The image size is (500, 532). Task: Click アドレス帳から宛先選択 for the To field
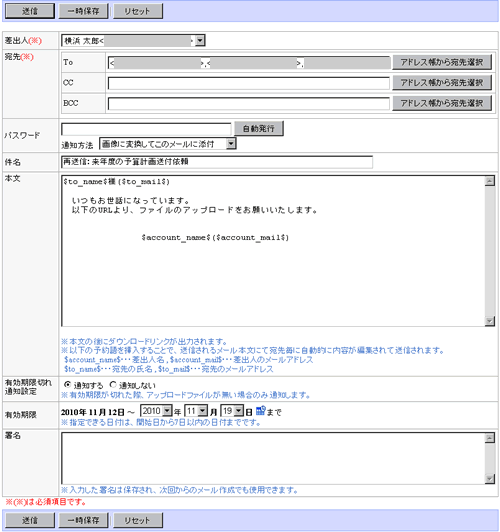pyautogui.click(x=442, y=62)
